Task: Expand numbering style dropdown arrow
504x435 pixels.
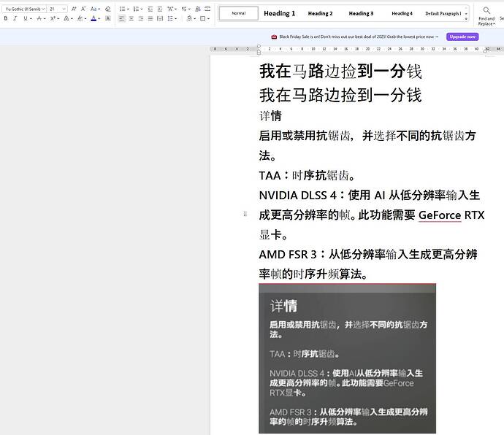Action: click(142, 9)
